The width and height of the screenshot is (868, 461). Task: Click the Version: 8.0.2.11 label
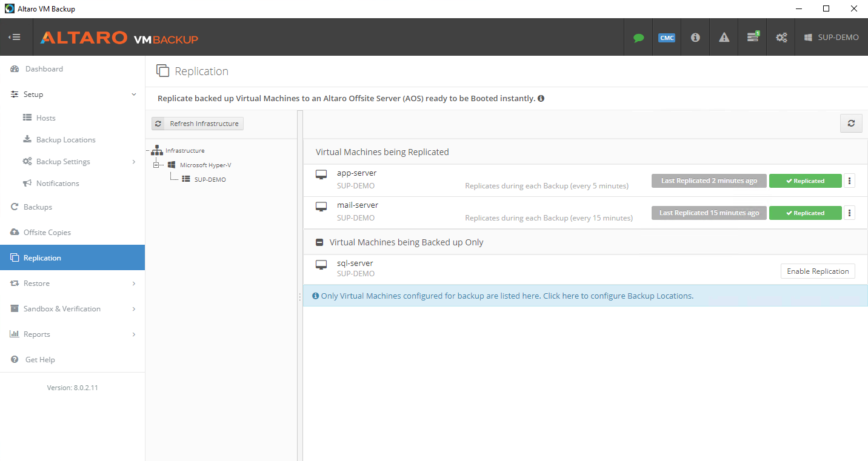point(73,388)
